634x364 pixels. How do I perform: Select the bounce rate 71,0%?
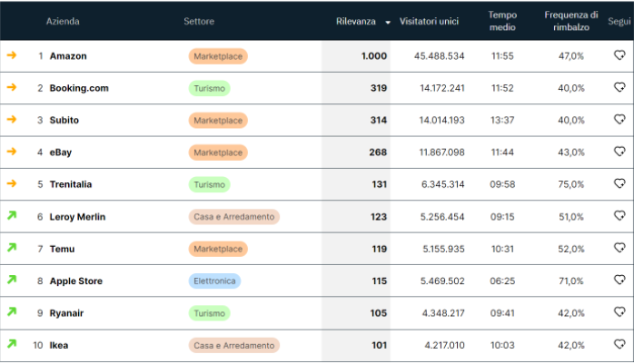[x=571, y=280]
